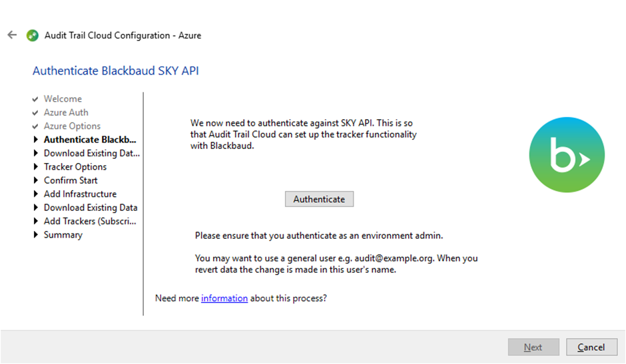Select Add Trackers (Subscri... step
The width and height of the screenshot is (626, 364).
point(90,221)
